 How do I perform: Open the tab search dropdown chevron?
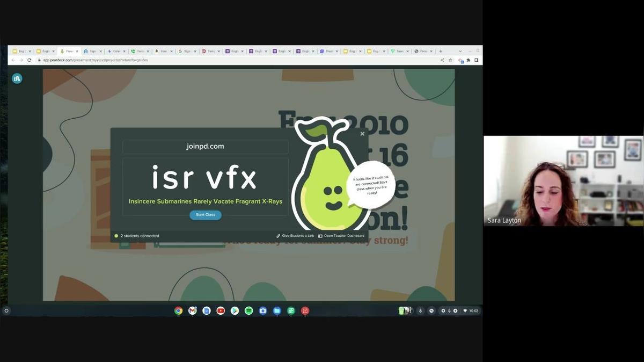pos(460,51)
